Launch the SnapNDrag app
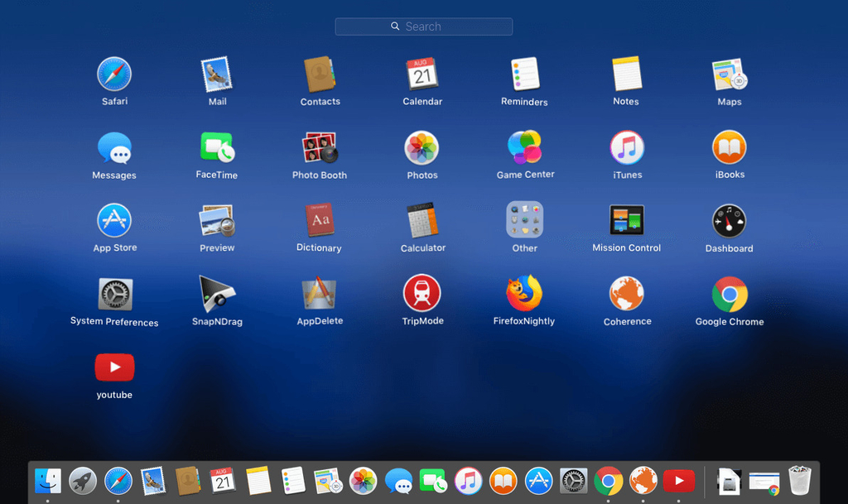The height and width of the screenshot is (504, 848). pyautogui.click(x=217, y=294)
